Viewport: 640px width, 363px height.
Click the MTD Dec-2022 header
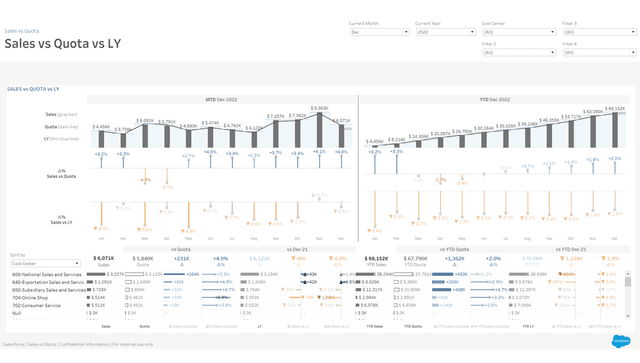(221, 100)
